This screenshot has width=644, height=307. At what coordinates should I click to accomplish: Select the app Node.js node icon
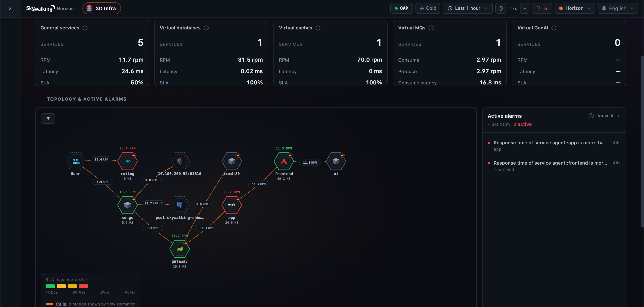coord(231,205)
